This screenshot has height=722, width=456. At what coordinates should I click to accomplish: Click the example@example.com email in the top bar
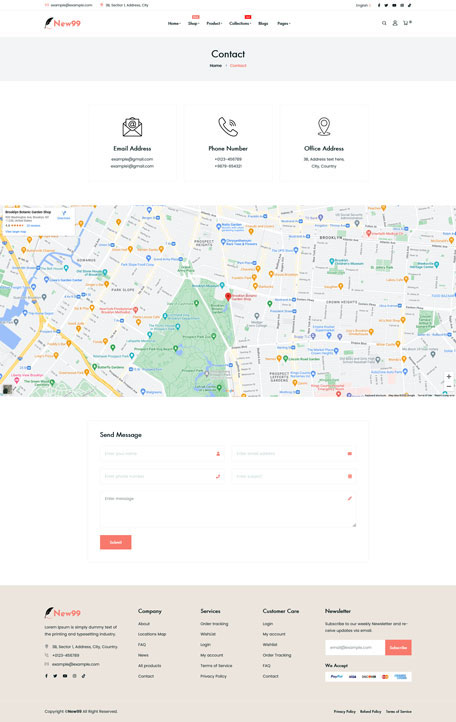pos(71,5)
